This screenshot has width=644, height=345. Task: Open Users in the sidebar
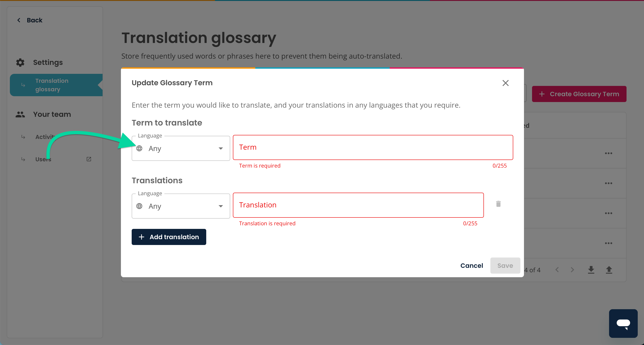43,159
